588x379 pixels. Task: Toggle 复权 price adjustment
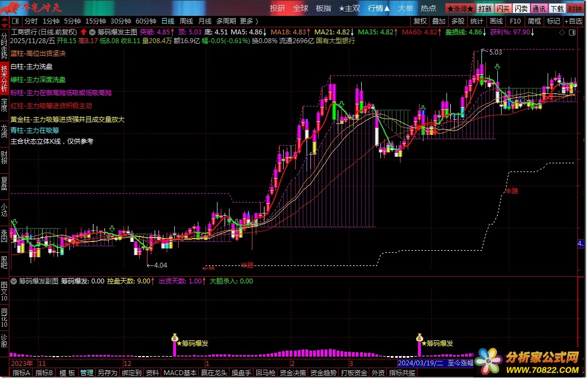coord(420,21)
